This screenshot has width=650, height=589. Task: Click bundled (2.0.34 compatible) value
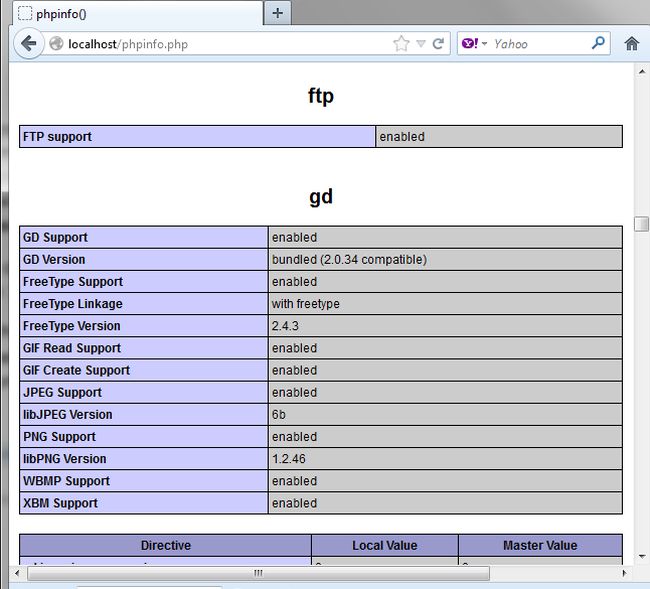click(x=349, y=259)
